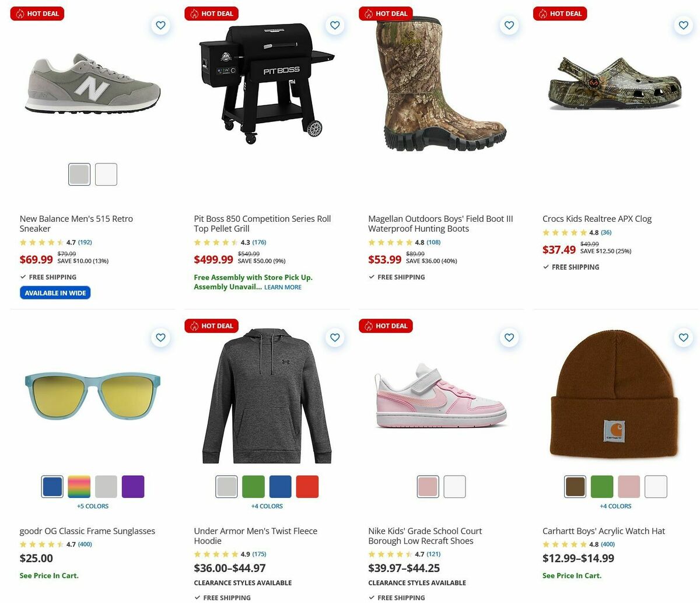Image resolution: width=700 pixels, height=603 pixels.
Task: Favorite the New Balance 515 Retro Sneaker
Action: (160, 25)
